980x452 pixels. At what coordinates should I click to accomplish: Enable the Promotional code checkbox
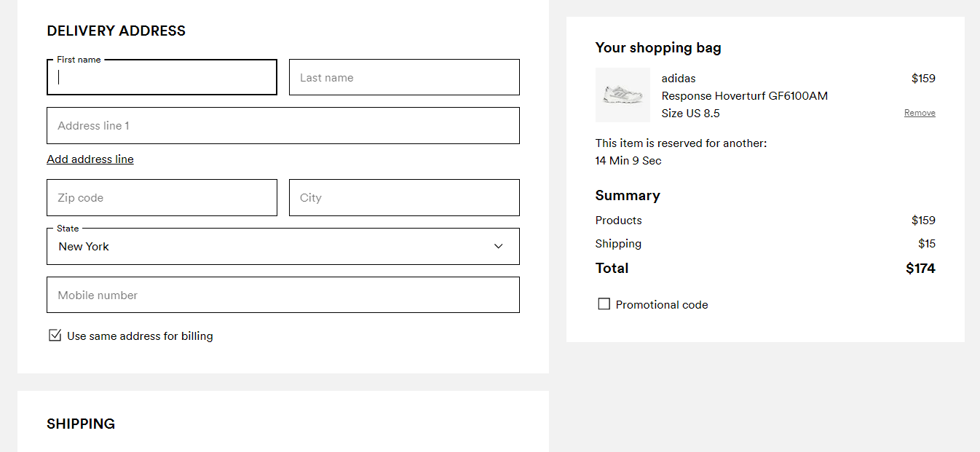(x=604, y=304)
